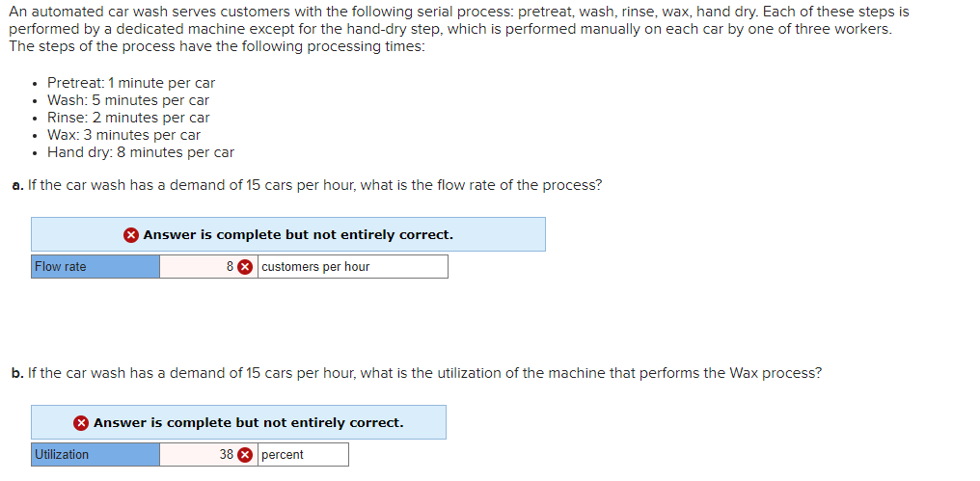Click the blue Flow rate label cell
This screenshot has width=980, height=481.
(95, 267)
